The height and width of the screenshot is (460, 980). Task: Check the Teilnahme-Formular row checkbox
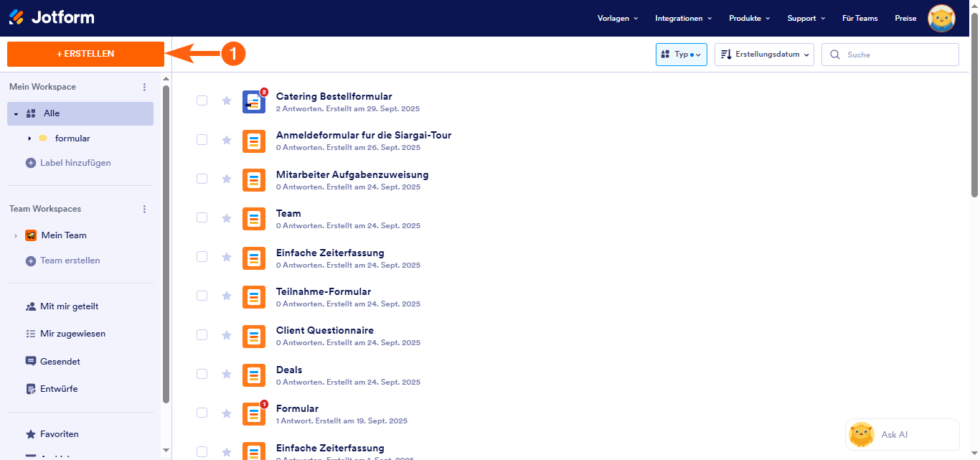[202, 296]
